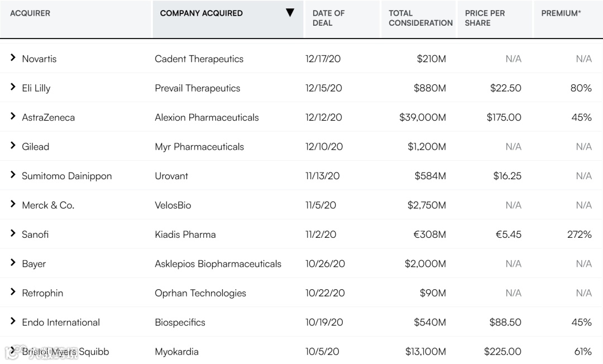The height and width of the screenshot is (364, 603).
Task: Expand the Bristol Myers Squibb row
Action: click(13, 351)
